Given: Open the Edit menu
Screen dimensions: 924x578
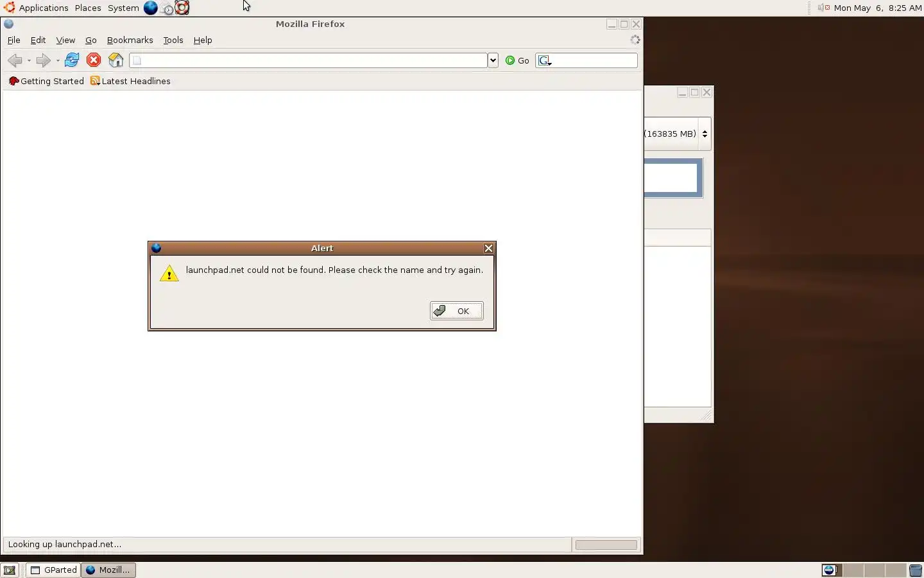Looking at the screenshot, I should click(38, 40).
